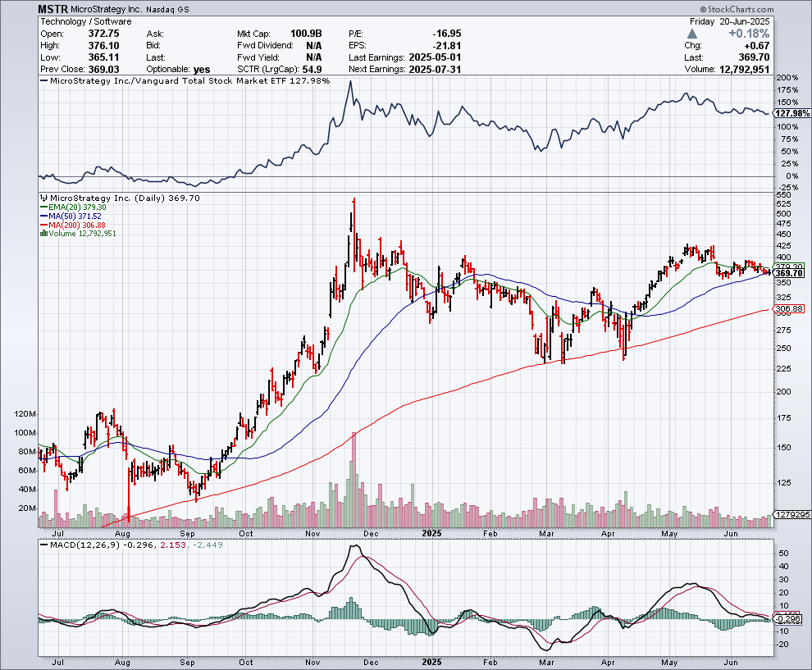
Task: Click the Friday 20-Jun-2025 date label
Action: 730,22
